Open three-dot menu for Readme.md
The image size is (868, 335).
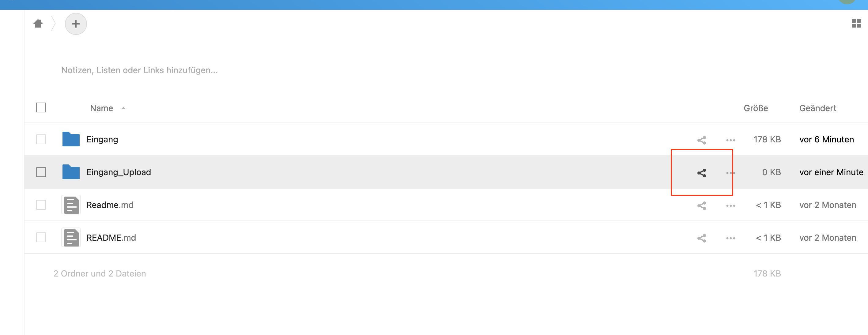[730, 205]
